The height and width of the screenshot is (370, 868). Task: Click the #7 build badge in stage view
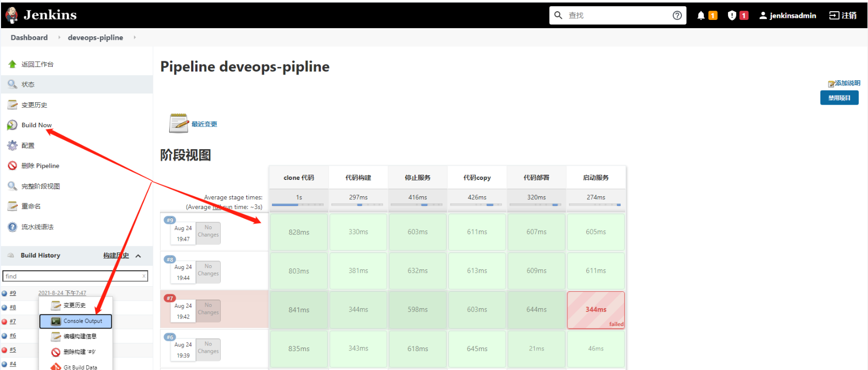coord(169,298)
